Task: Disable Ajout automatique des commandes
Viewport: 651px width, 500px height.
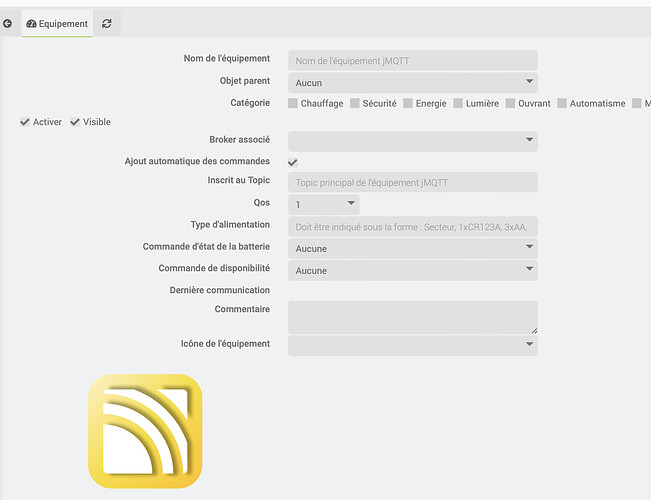Action: pos(293,162)
